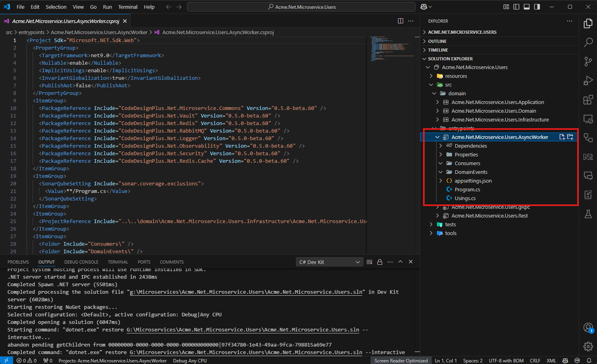Open the Source Control view icon
Viewport: 597px width, 364px height.
(x=588, y=61)
